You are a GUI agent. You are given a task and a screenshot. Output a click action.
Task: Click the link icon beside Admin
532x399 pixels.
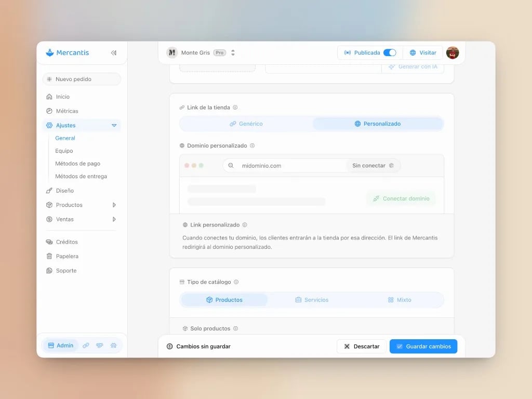pyautogui.click(x=86, y=345)
